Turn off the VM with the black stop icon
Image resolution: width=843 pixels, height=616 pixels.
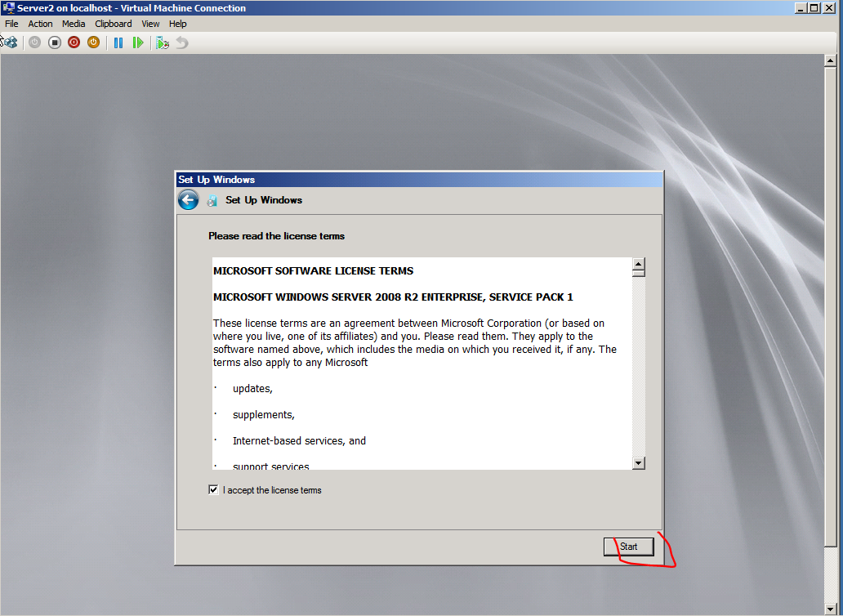point(54,42)
